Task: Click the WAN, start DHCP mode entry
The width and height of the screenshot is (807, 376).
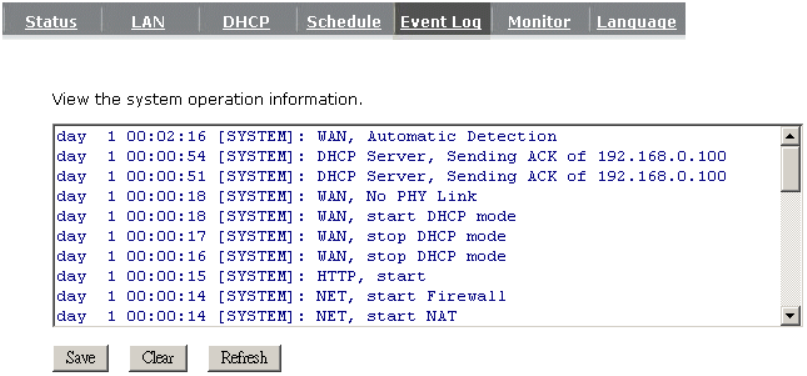Action: pos(286,216)
